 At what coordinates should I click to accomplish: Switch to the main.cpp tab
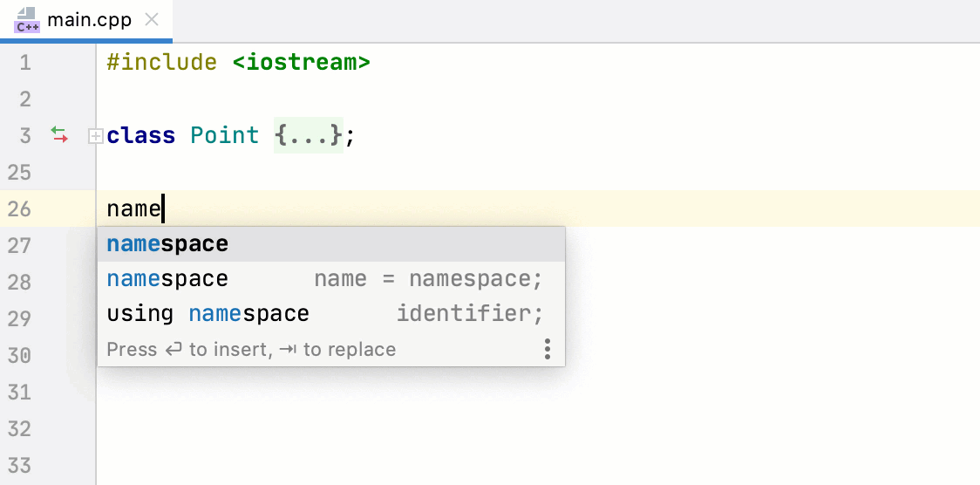click(90, 19)
